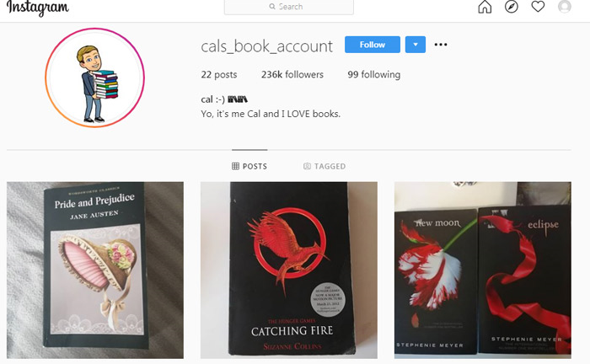This screenshot has width=590, height=364.
Task: Expand suggested accounts dropdown arrow
Action: (x=416, y=45)
